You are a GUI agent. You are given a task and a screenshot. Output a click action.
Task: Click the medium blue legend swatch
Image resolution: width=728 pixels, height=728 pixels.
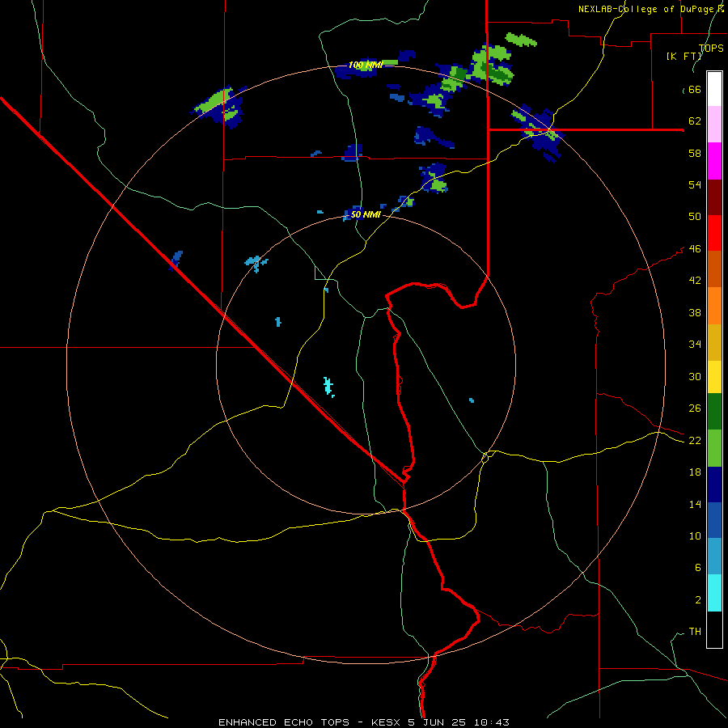[x=714, y=520]
